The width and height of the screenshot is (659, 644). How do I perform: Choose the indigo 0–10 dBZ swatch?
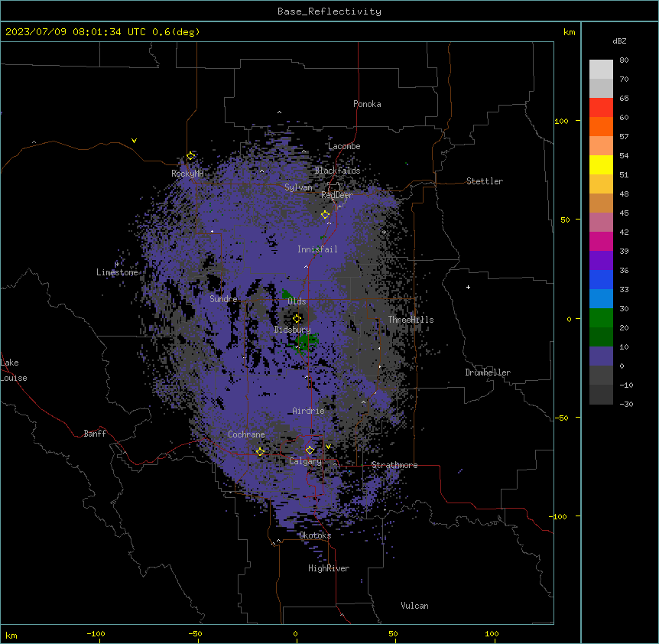(x=601, y=356)
